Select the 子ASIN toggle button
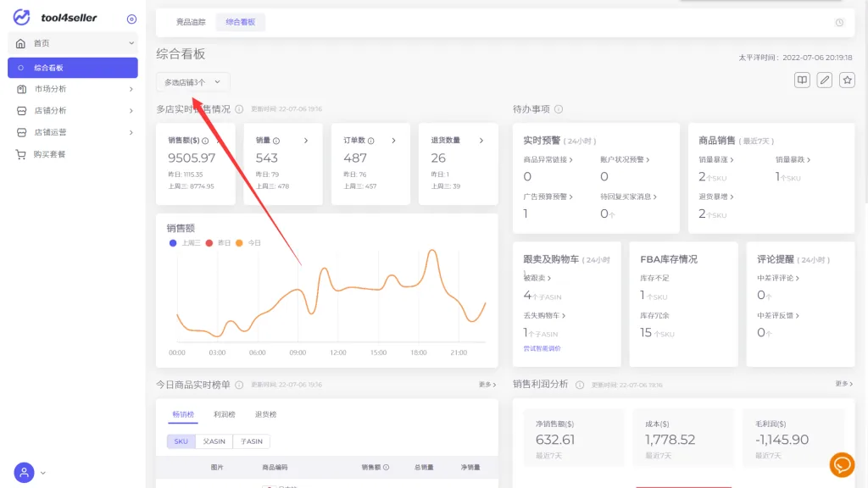This screenshot has width=868, height=488. (251, 441)
